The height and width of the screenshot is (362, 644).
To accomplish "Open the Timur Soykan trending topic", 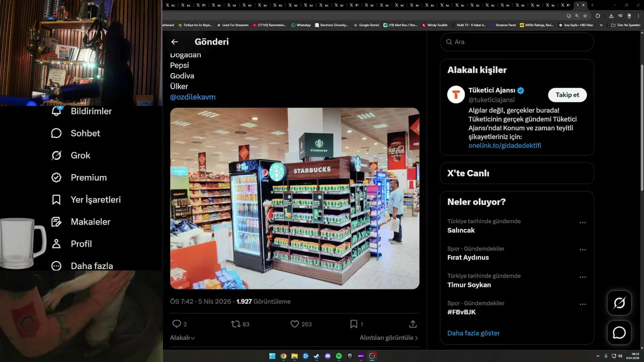I will (517, 280).
